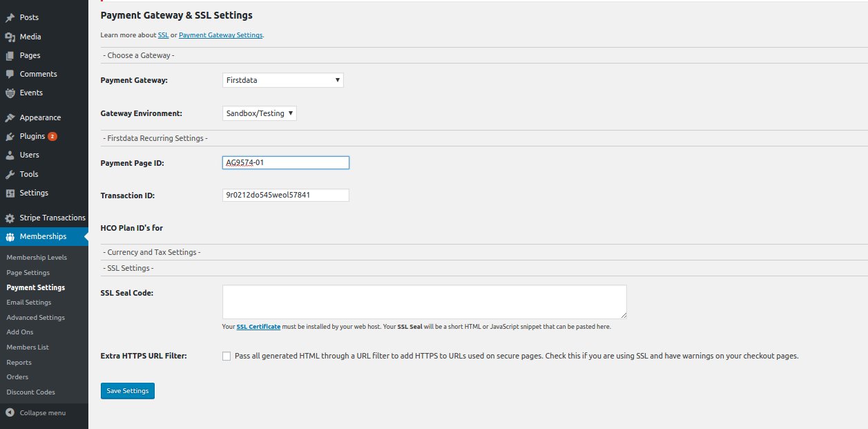Click the Tools wrench icon
The width and height of the screenshot is (868, 429).
[x=10, y=174]
